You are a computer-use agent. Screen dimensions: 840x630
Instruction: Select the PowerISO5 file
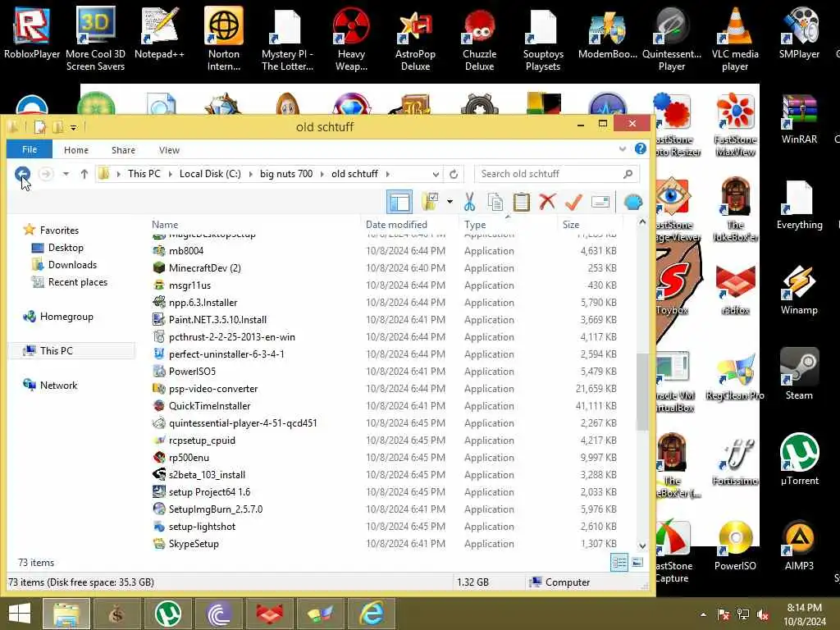(x=192, y=372)
